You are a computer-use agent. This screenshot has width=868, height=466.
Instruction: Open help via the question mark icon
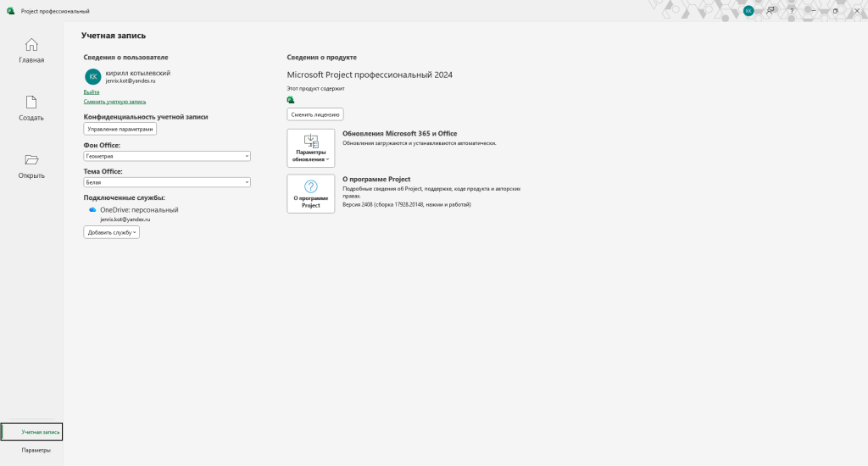point(792,10)
